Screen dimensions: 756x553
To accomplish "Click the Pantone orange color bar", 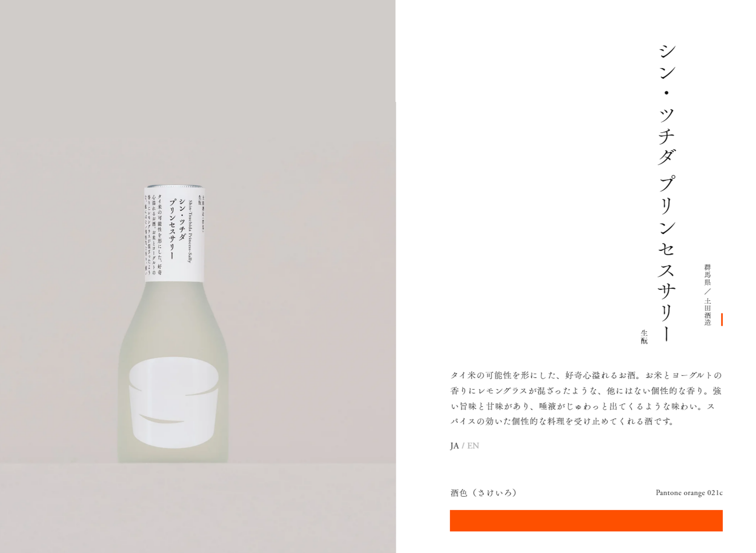I will pyautogui.click(x=586, y=521).
